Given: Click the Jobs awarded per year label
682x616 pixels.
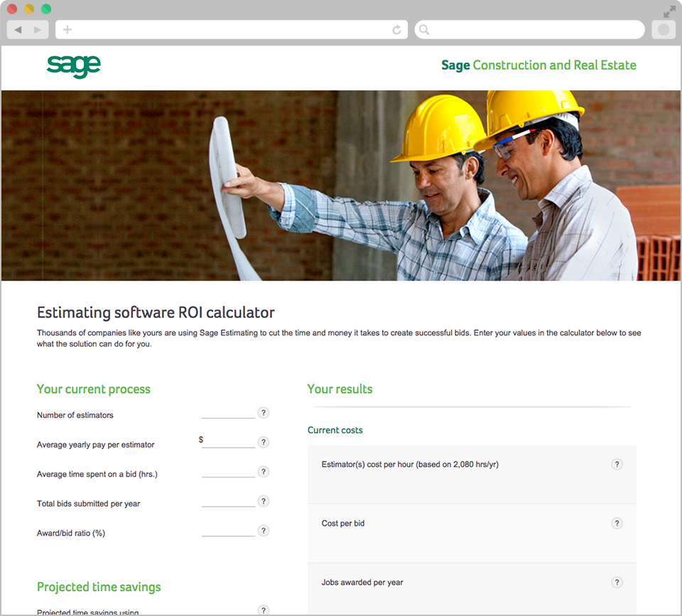Looking at the screenshot, I should tap(362, 583).
